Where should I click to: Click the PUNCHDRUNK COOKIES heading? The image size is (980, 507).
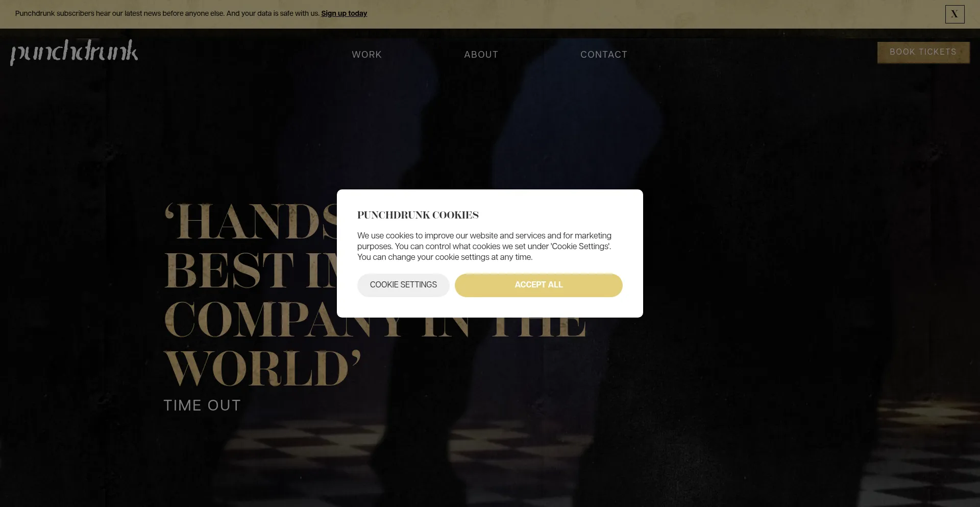[418, 215]
